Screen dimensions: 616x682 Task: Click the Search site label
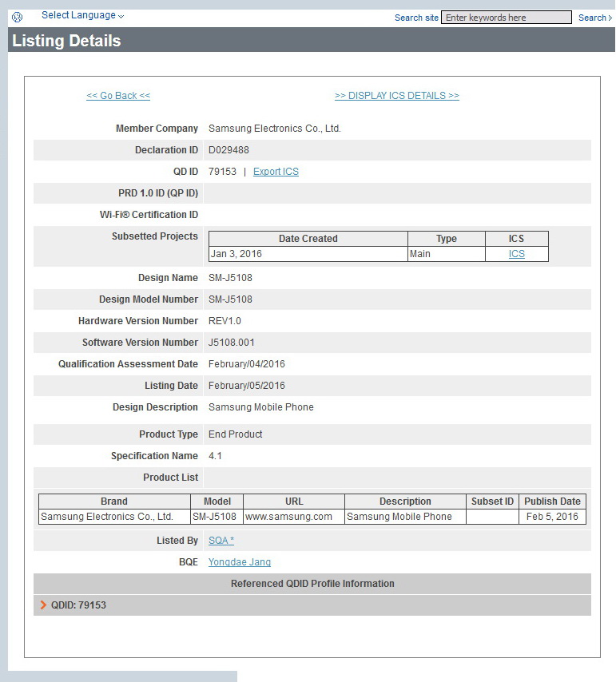pos(416,18)
